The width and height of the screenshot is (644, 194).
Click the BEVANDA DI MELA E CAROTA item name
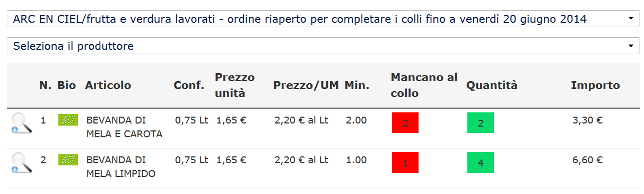(124, 127)
